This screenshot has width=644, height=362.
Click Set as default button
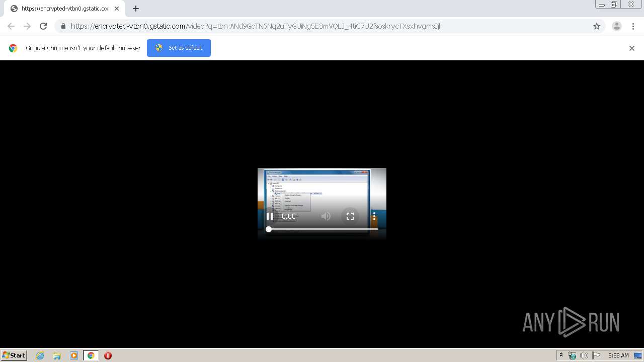(x=179, y=48)
